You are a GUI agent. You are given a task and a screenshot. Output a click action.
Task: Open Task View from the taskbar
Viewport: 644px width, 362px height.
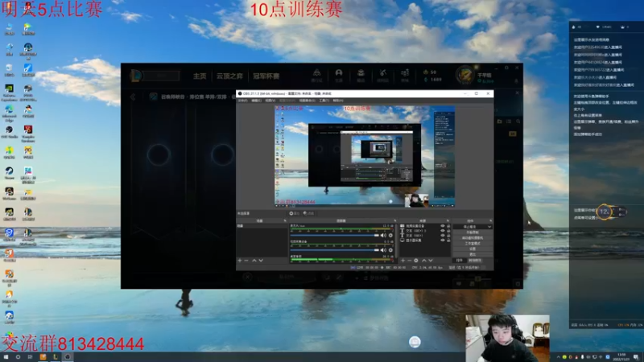30,357
